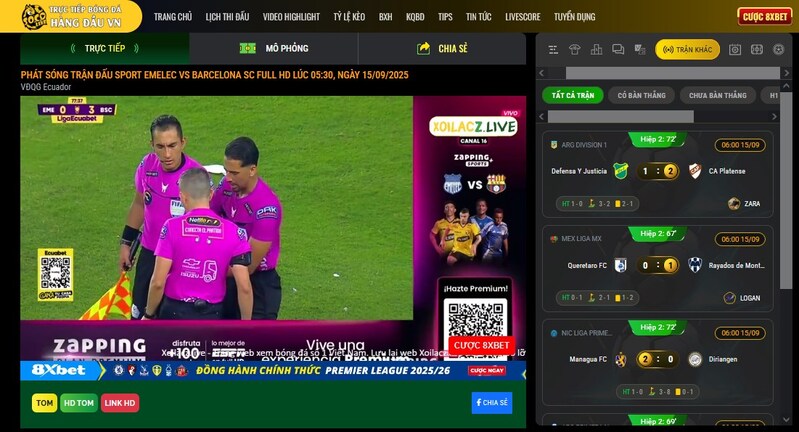This screenshot has height=432, width=799.
Task: Click left arrow of filter scrollbar
Action: (x=542, y=117)
